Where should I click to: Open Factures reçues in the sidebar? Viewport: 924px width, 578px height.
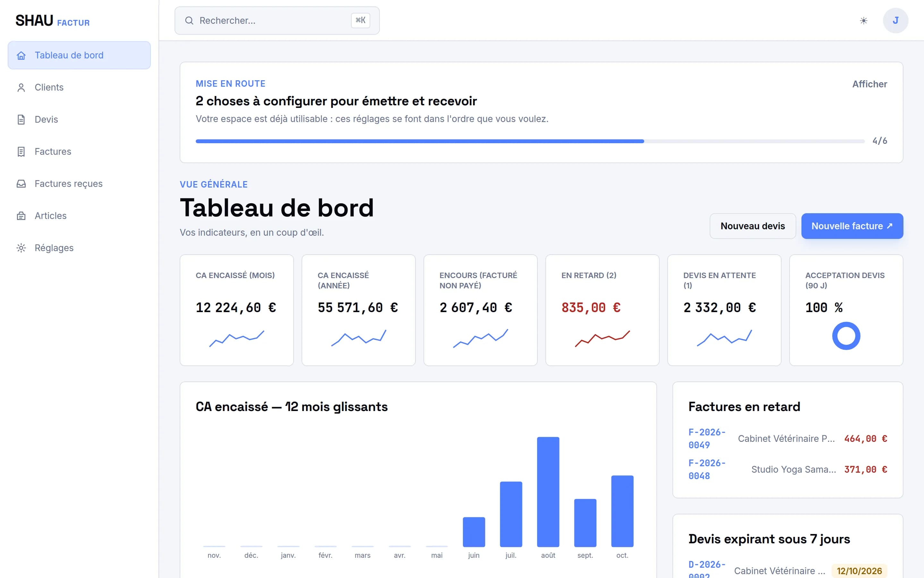pyautogui.click(x=79, y=184)
